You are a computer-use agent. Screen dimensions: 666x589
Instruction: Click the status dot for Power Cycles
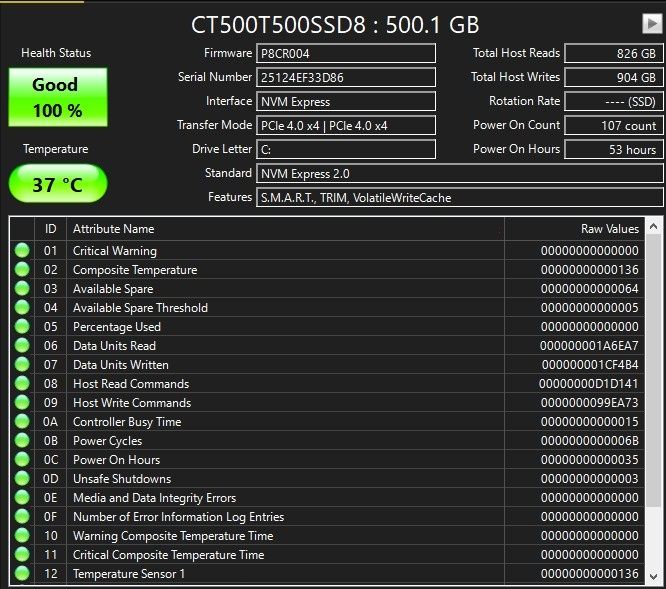tap(22, 440)
